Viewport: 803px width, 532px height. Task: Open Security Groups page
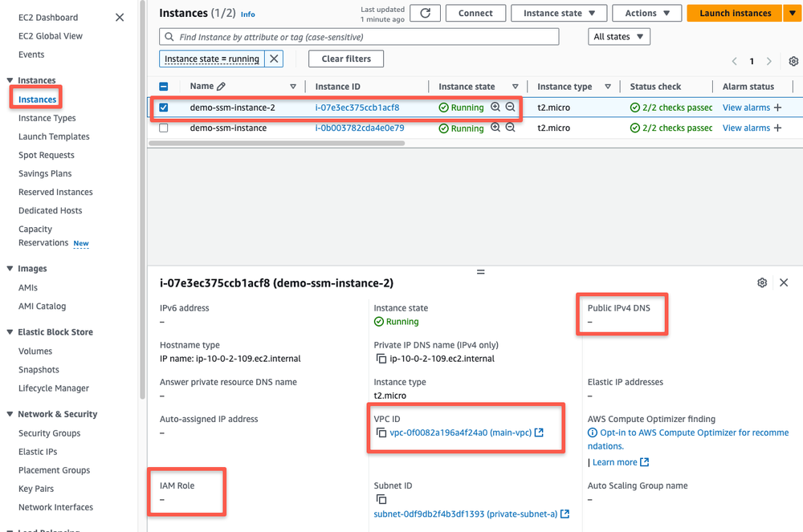49,433
